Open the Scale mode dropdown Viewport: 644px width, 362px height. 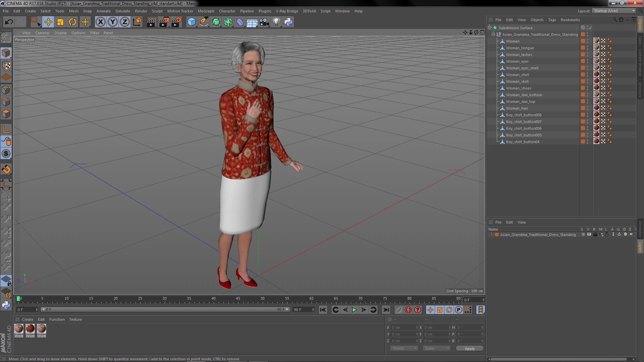[436, 349]
